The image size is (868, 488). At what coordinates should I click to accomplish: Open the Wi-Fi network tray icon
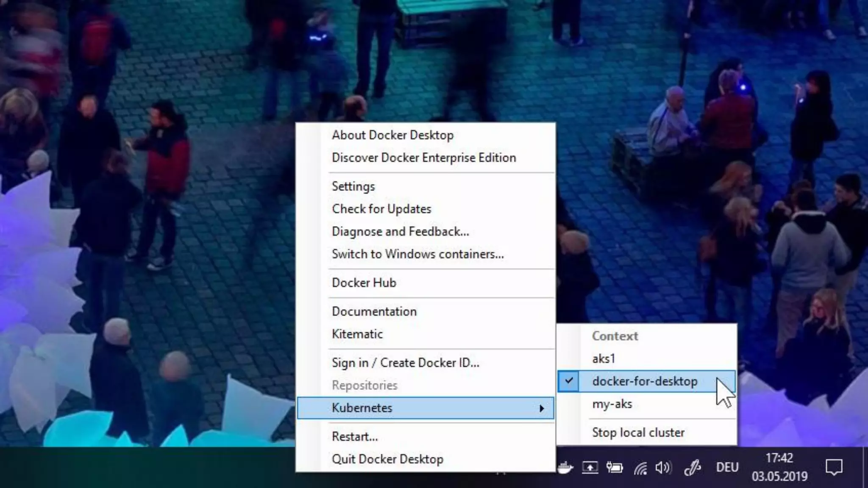[640, 468]
